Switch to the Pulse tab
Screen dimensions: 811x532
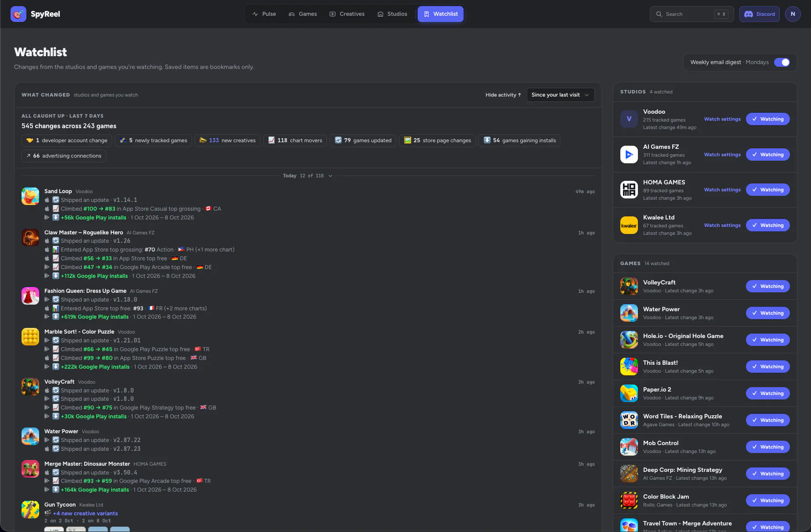tap(264, 14)
